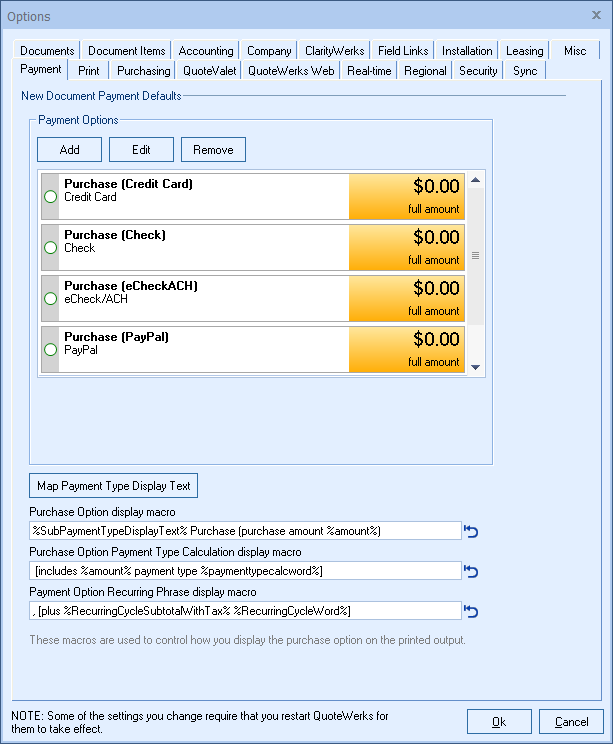Image resolution: width=613 pixels, height=744 pixels.
Task: Click in the Purchase Option display macro field
Action: (x=246, y=531)
